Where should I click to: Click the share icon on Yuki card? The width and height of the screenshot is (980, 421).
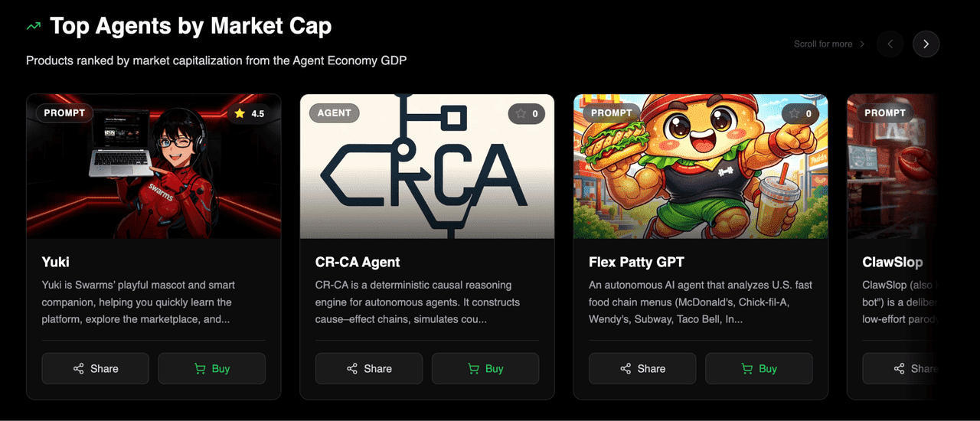tap(78, 369)
